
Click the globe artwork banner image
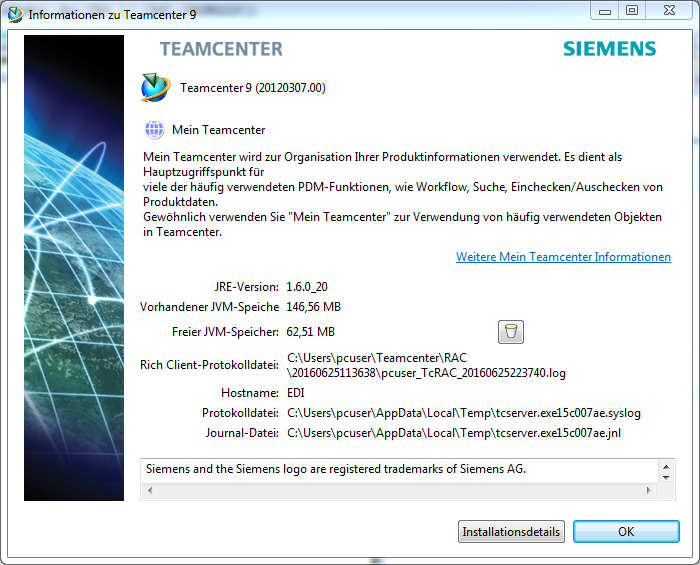click(x=74, y=268)
